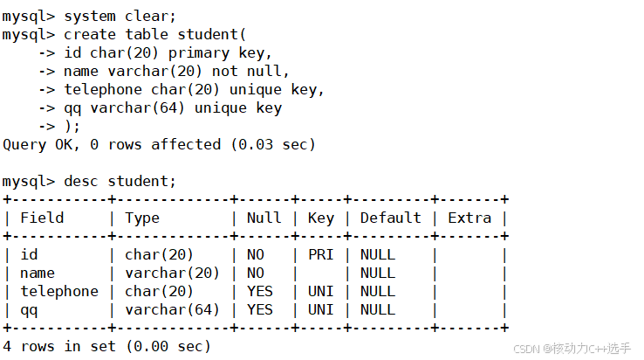Click the 'system clear;' command text

point(120,17)
